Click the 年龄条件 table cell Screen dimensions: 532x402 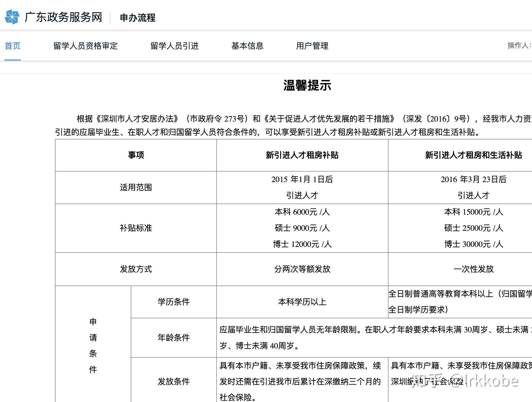[x=174, y=338]
